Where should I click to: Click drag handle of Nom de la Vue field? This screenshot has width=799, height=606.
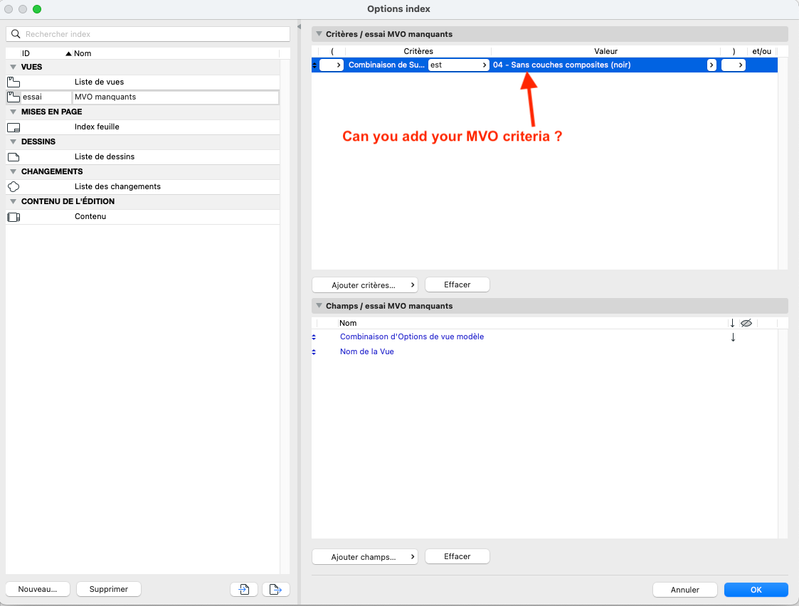[314, 352]
